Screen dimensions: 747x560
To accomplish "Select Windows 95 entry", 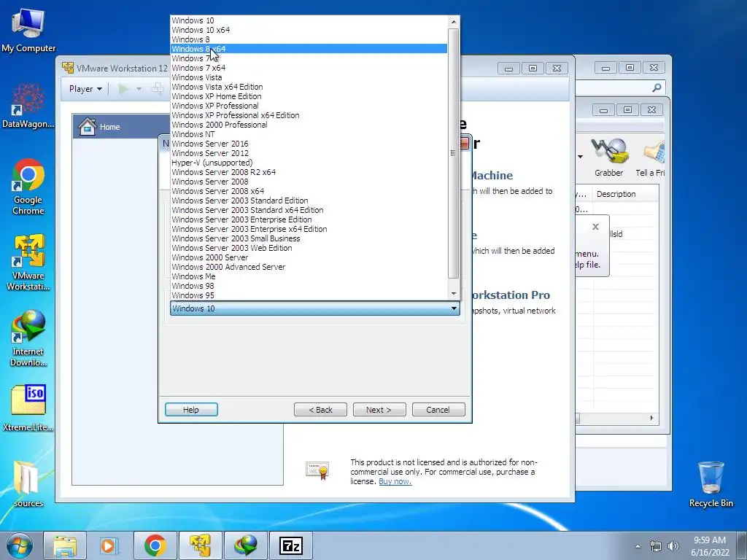I will pos(309,295).
